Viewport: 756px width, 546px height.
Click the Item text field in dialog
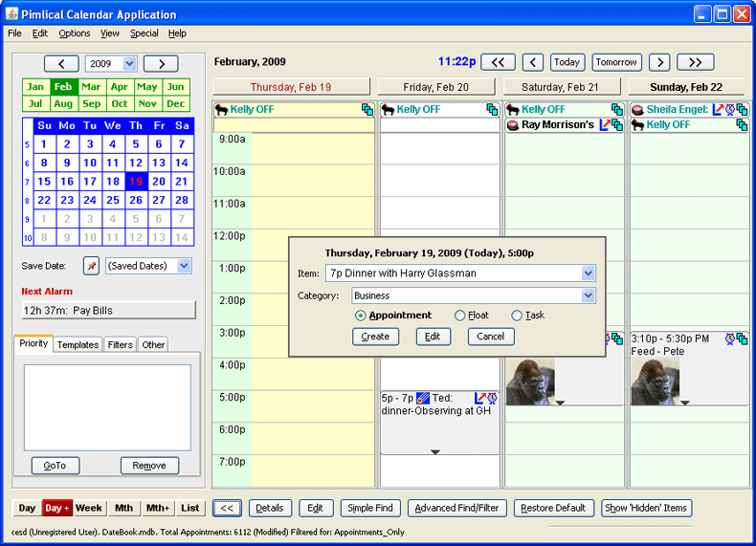point(454,273)
